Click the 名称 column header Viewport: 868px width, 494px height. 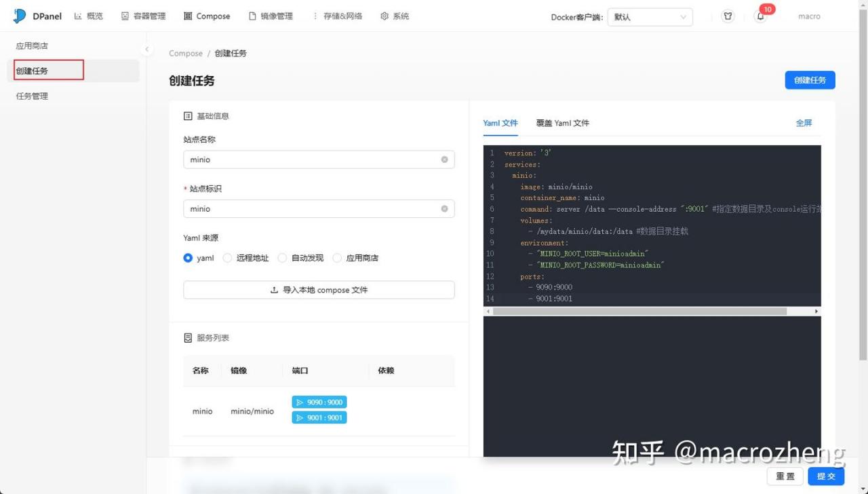[x=200, y=370]
